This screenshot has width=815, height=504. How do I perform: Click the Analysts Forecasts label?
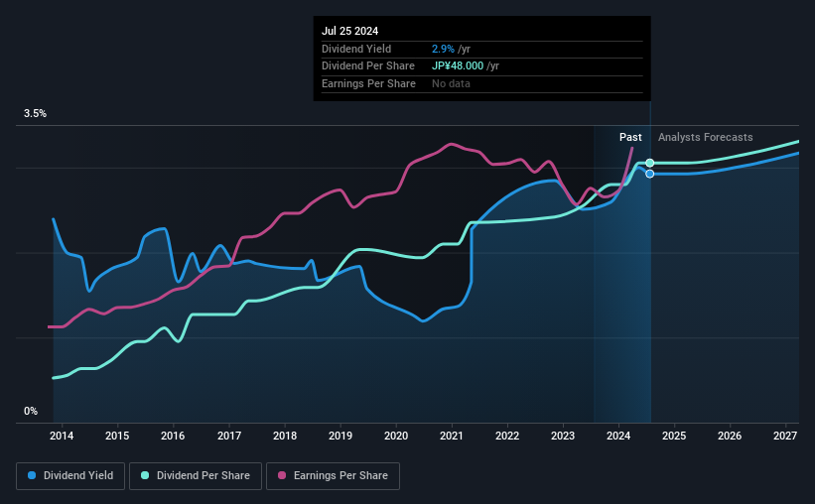(x=706, y=137)
